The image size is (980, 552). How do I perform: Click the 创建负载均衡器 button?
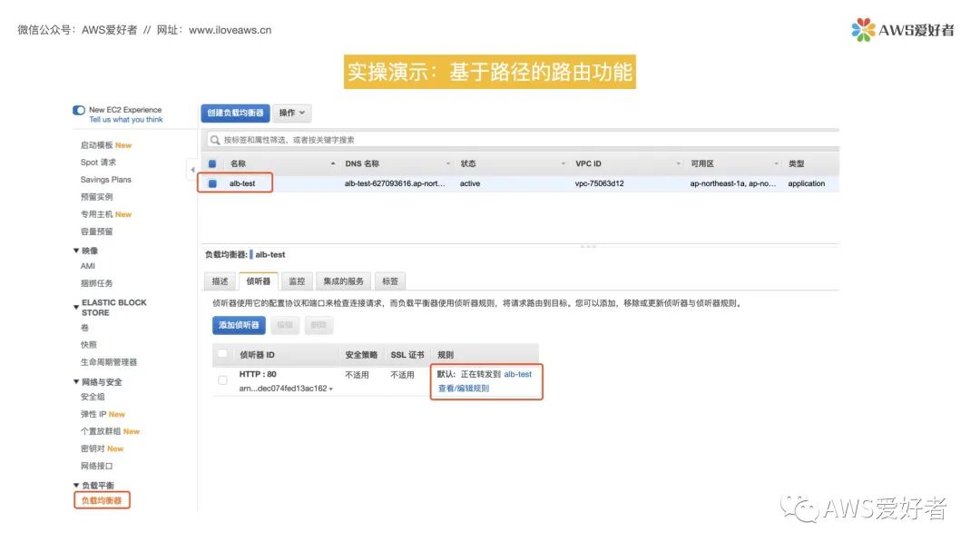pyautogui.click(x=235, y=113)
